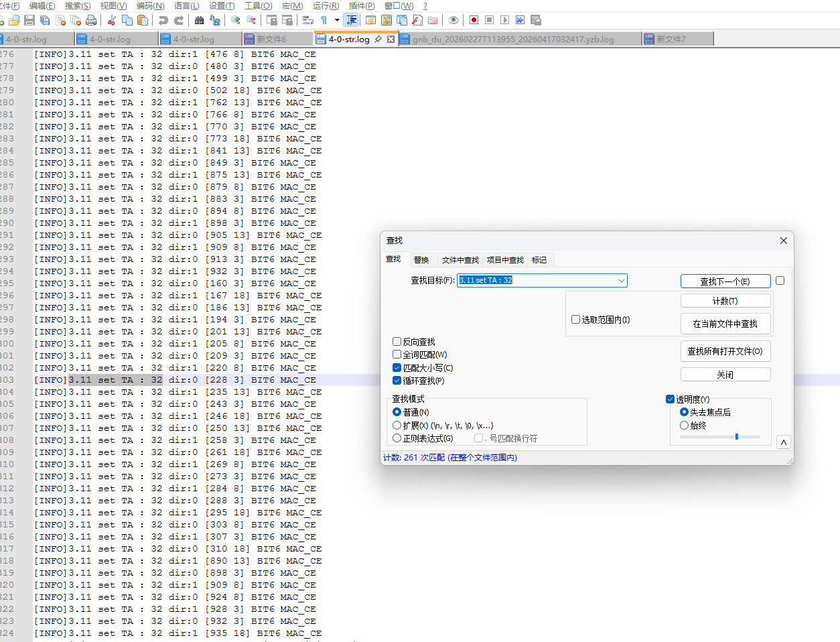The image size is (840, 642).
Task: Click the Zoom in magnifier icon
Action: tap(236, 20)
